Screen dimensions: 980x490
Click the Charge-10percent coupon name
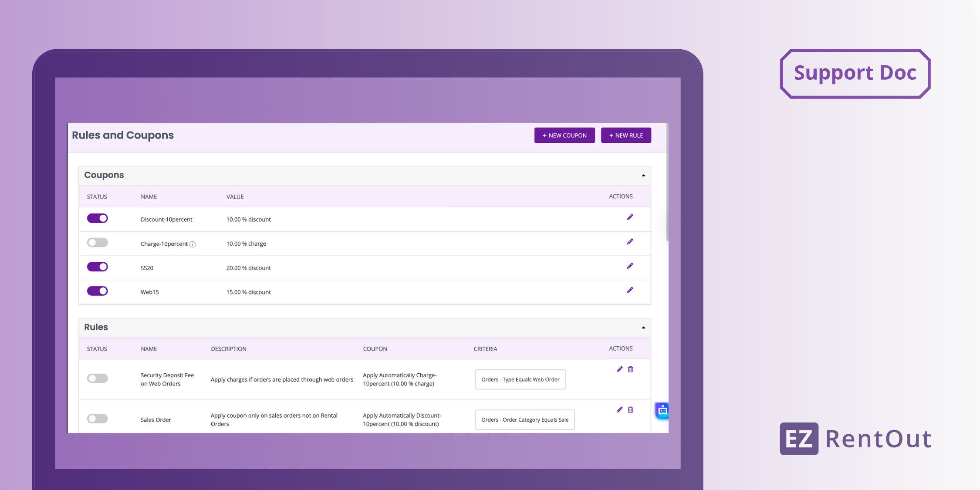point(164,244)
